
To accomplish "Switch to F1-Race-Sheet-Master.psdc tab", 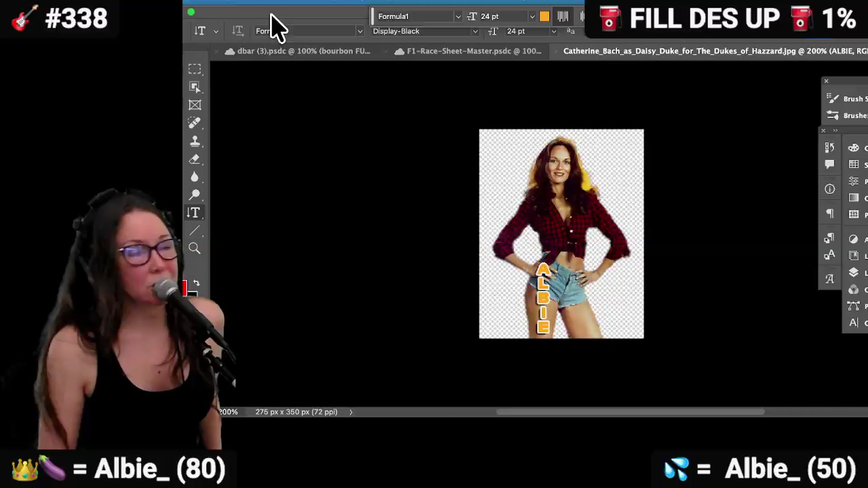I will (x=474, y=51).
